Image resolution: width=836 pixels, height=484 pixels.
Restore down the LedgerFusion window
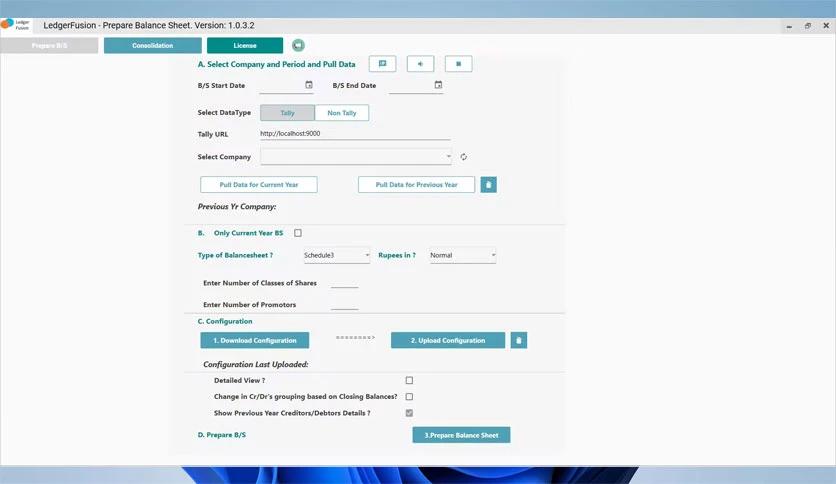point(808,26)
